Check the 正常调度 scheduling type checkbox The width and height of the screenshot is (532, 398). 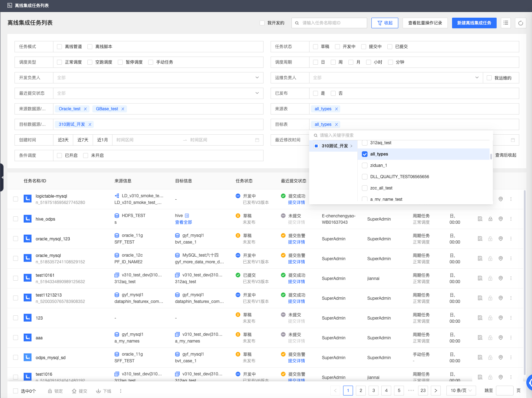tap(59, 62)
